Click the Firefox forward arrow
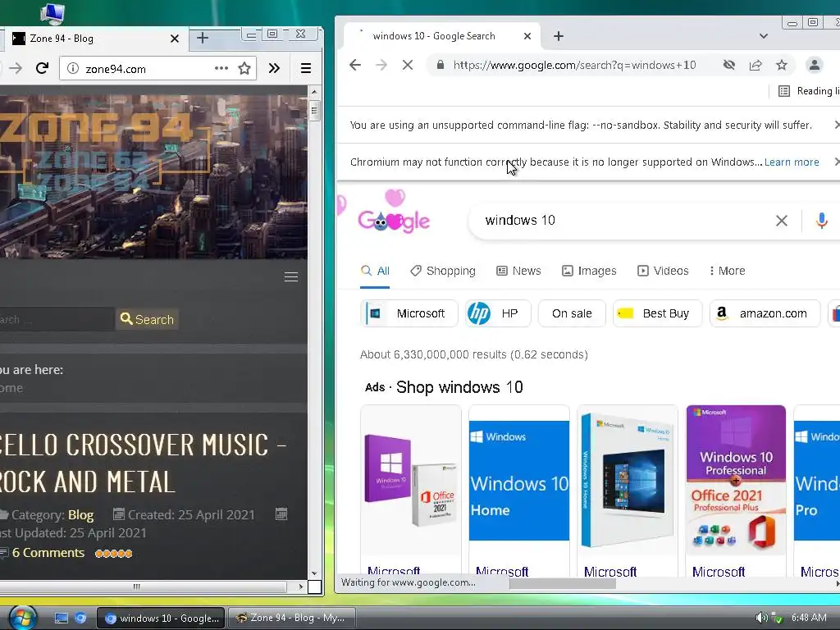Image resolution: width=840 pixels, height=630 pixels. tap(16, 68)
